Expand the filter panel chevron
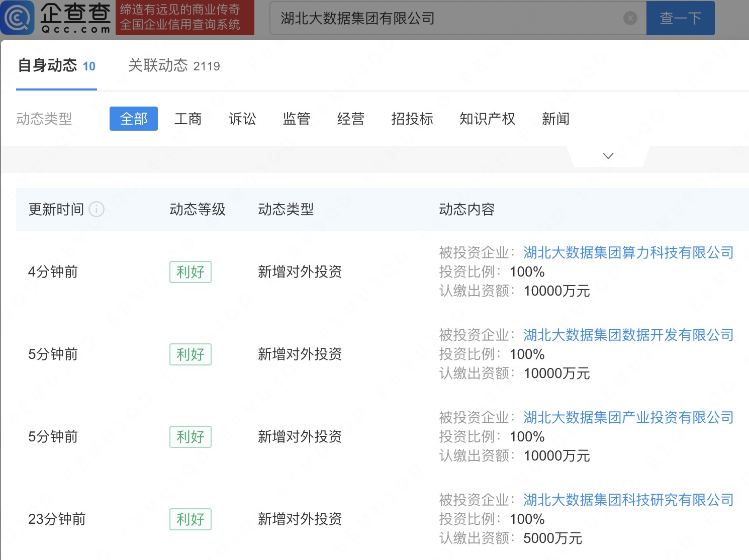The width and height of the screenshot is (749, 560). (x=608, y=156)
